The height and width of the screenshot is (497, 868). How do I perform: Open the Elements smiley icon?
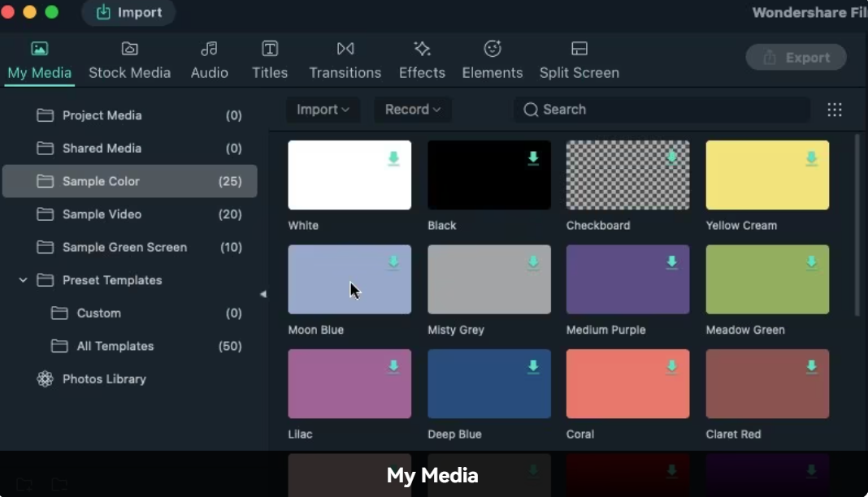click(493, 49)
